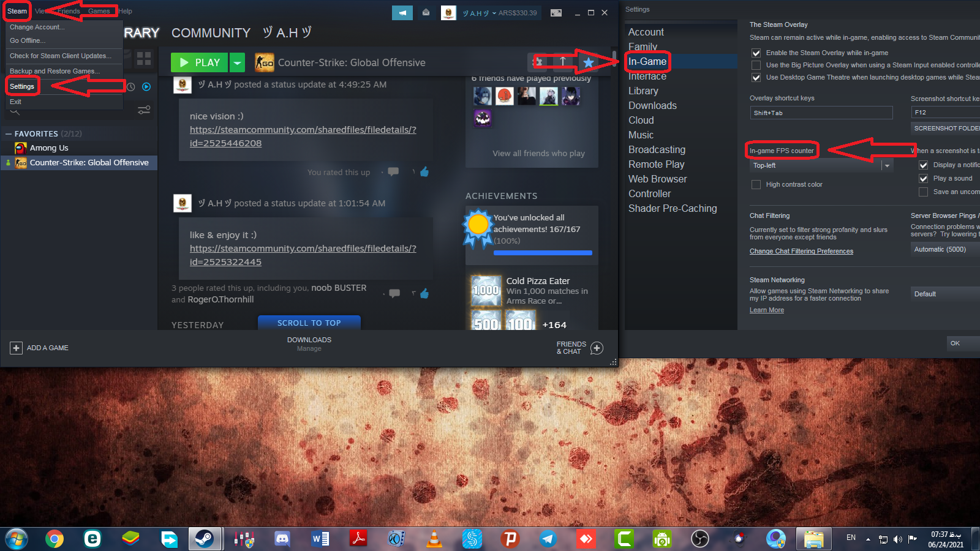The width and height of the screenshot is (980, 551).
Task: Open Server Browser Pings Automatic (5000) dropdown
Action: coord(945,249)
